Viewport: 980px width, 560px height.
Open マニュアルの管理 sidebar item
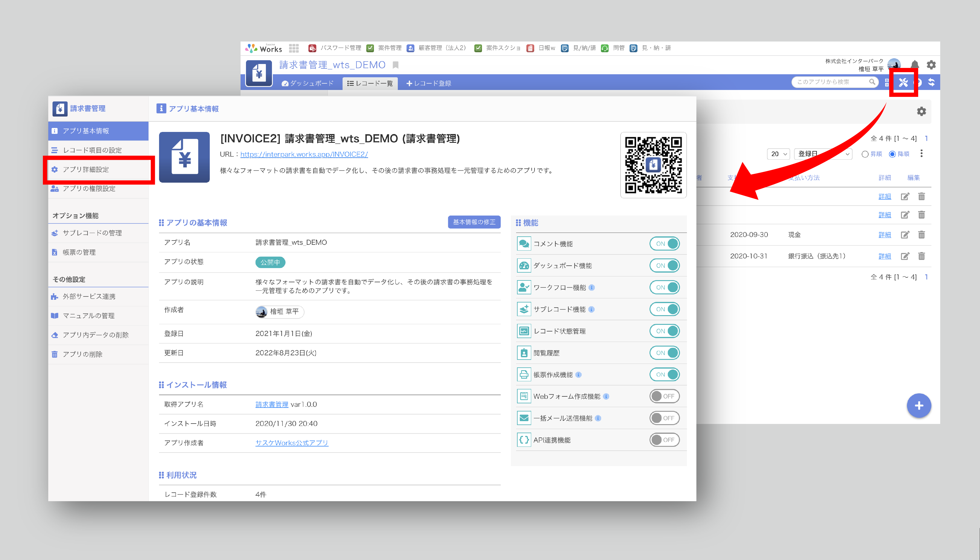coord(98,316)
